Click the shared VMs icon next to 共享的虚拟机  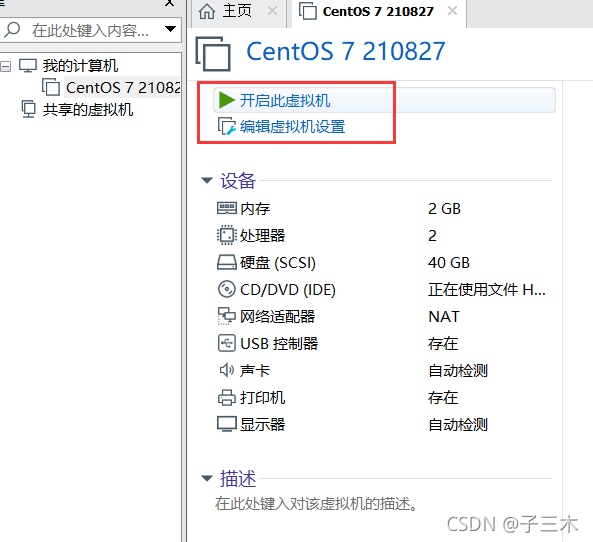28,109
